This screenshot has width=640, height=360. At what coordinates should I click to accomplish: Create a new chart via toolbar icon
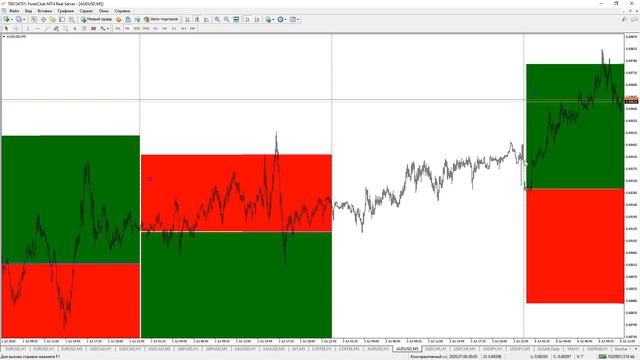(x=7, y=19)
